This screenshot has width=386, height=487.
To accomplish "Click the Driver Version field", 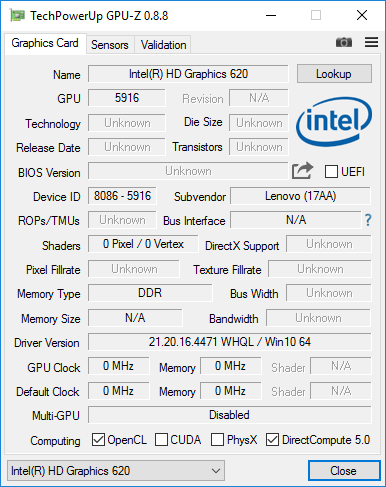I will coord(230,342).
